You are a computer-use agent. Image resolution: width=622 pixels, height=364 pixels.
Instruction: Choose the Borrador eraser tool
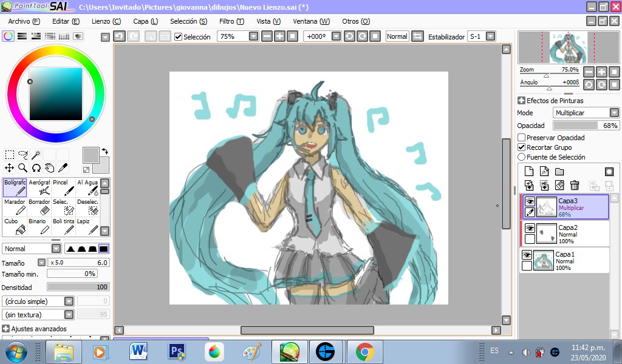coord(39,207)
